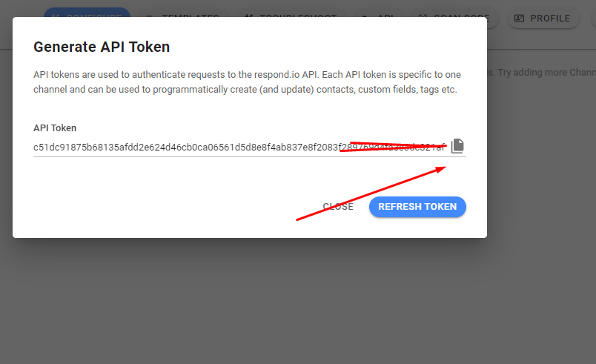Click the Refresh Token button

(417, 207)
